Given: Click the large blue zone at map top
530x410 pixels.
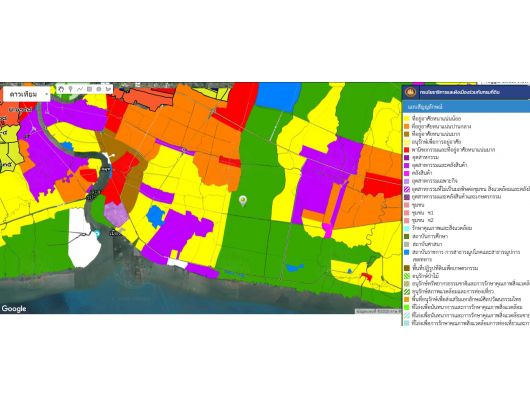Looking at the screenshot, I should 279,96.
